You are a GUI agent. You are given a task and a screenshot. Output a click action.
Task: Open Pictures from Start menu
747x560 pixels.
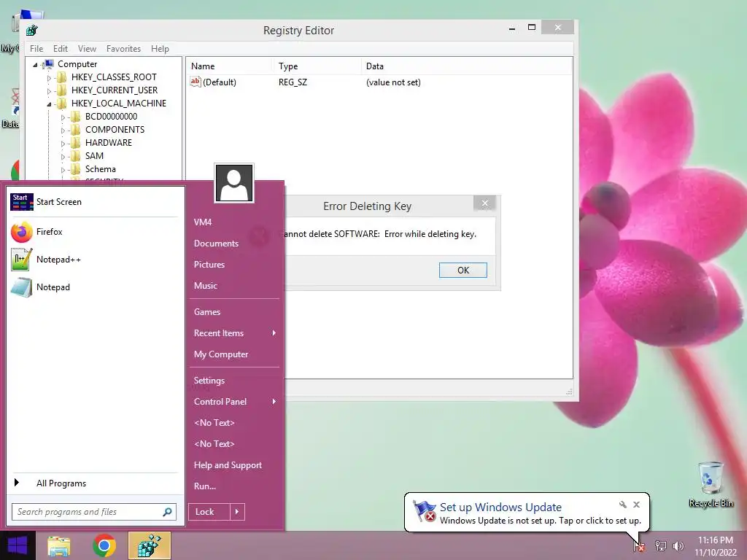(x=209, y=265)
